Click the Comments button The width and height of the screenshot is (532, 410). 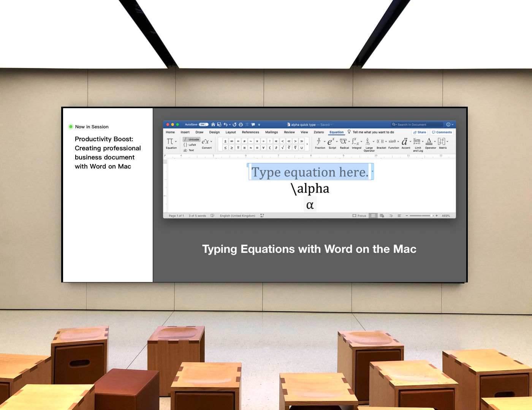(x=442, y=132)
